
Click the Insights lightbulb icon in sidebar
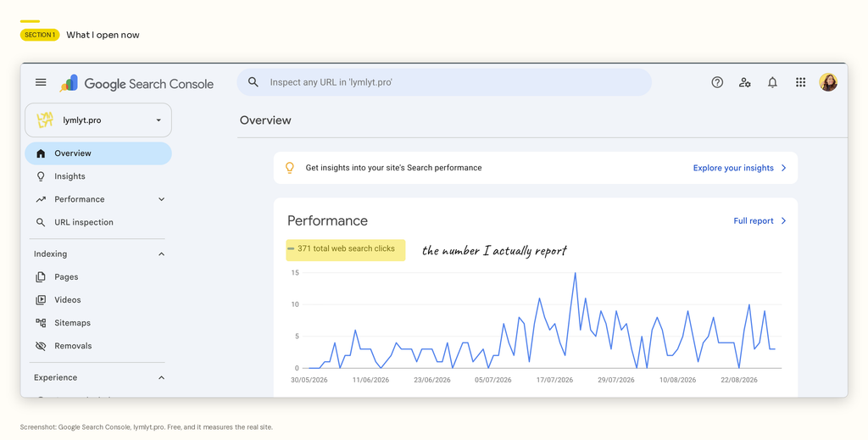coord(41,176)
